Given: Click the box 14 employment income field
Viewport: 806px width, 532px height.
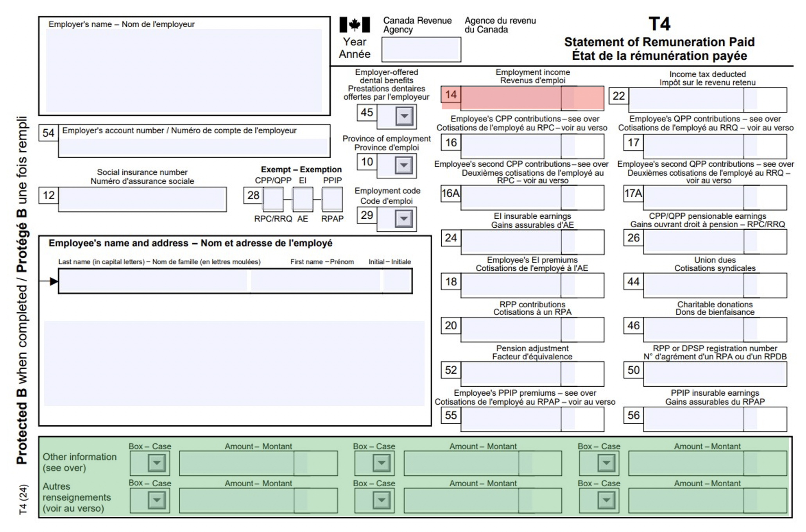Looking at the screenshot, I should pyautogui.click(x=532, y=98).
